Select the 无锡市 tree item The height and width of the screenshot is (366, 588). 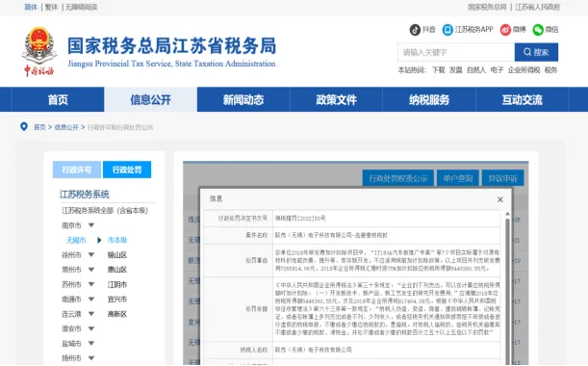pyautogui.click(x=76, y=240)
